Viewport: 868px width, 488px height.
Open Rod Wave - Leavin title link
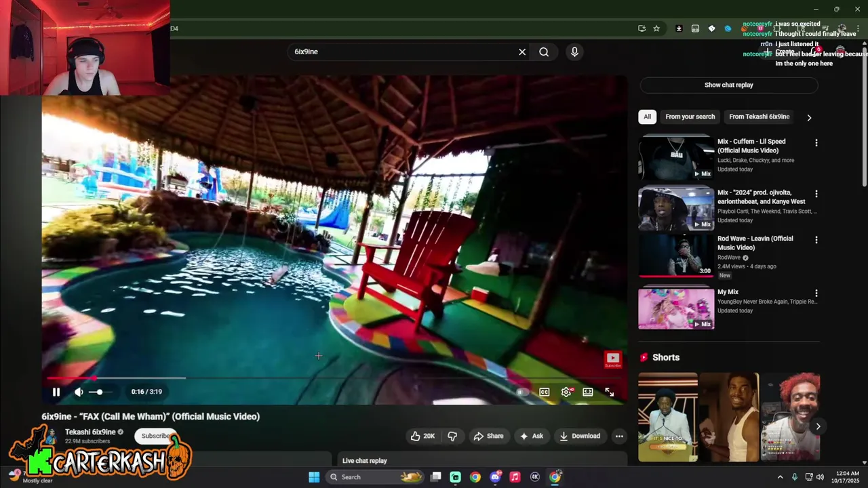pyautogui.click(x=755, y=243)
